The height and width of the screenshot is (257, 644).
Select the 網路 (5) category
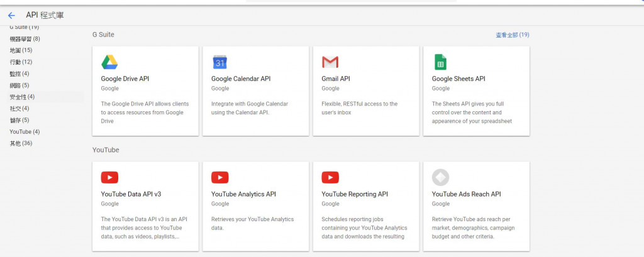(19, 85)
